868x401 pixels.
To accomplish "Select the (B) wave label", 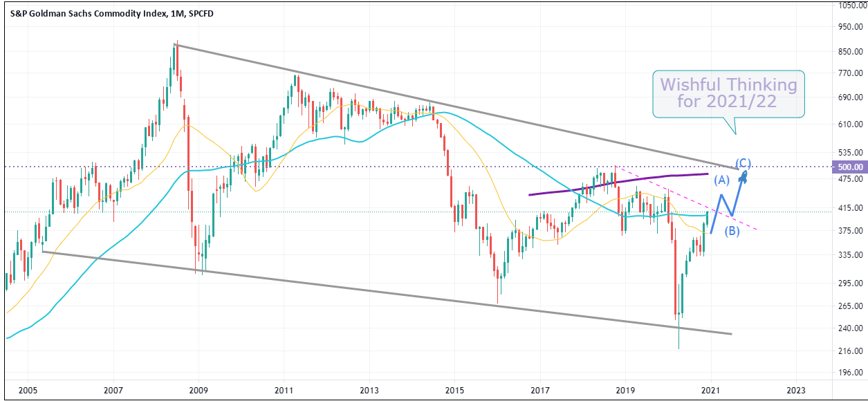I will click(732, 231).
